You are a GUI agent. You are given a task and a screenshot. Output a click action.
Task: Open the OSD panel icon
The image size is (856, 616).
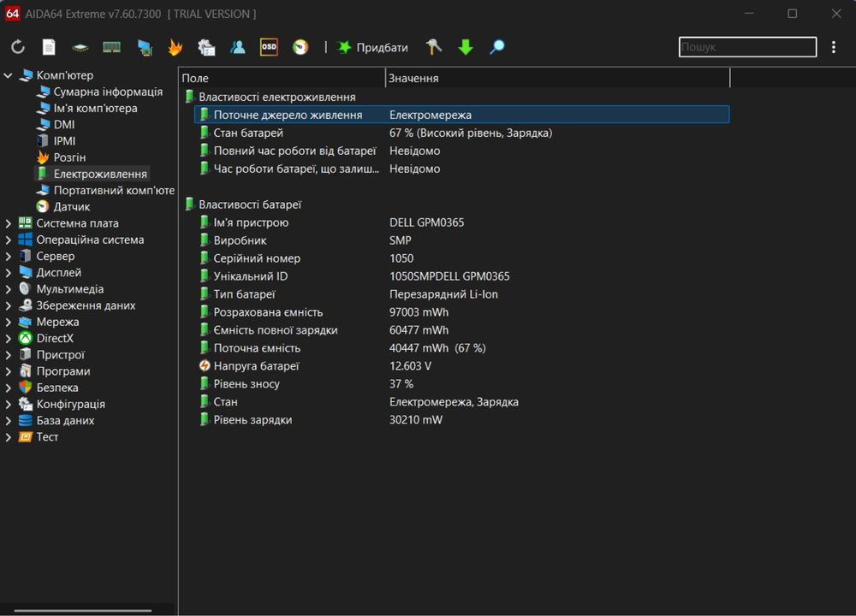pos(269,47)
